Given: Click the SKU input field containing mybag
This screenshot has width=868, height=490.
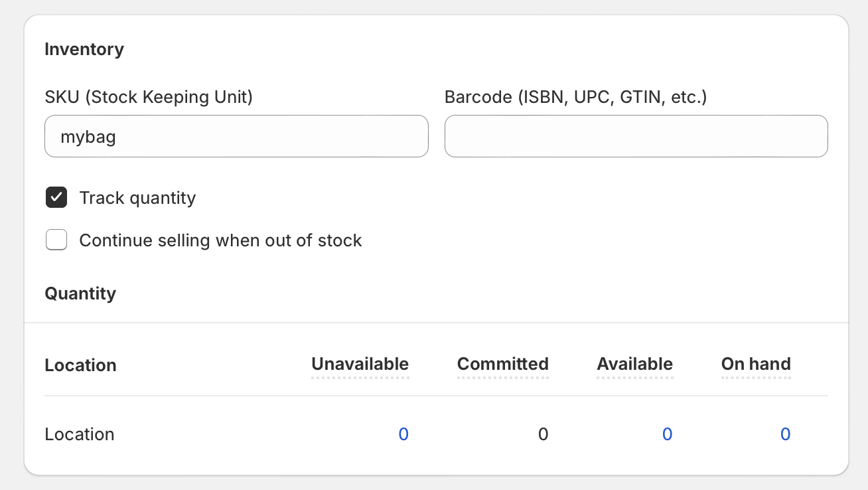Looking at the screenshot, I should [236, 137].
